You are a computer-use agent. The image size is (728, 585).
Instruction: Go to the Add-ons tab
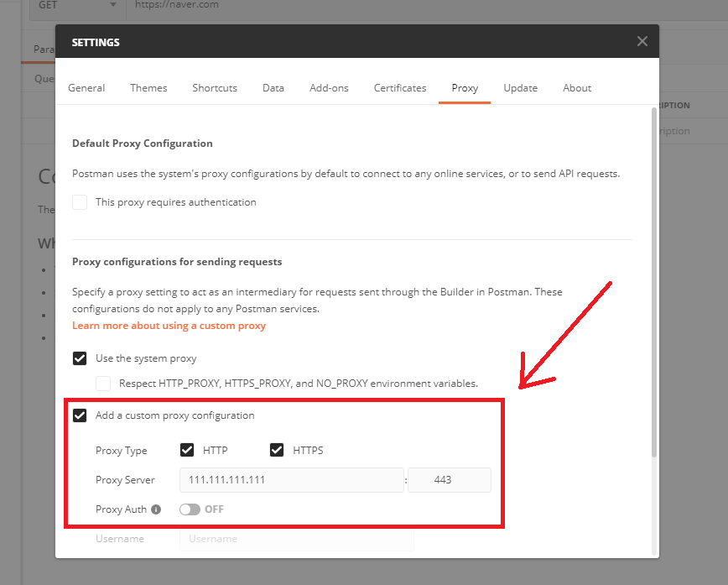click(329, 88)
